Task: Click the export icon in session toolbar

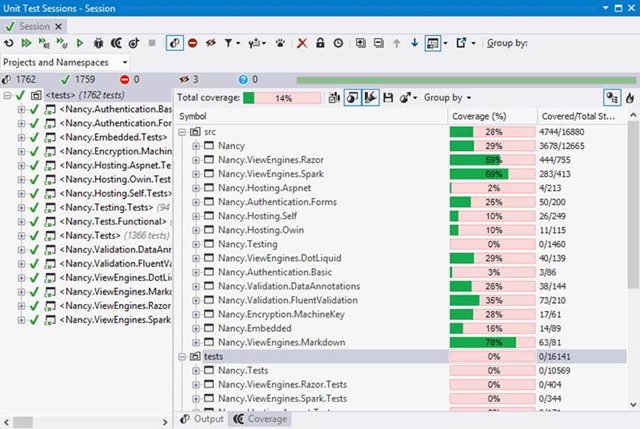Action: tap(461, 43)
